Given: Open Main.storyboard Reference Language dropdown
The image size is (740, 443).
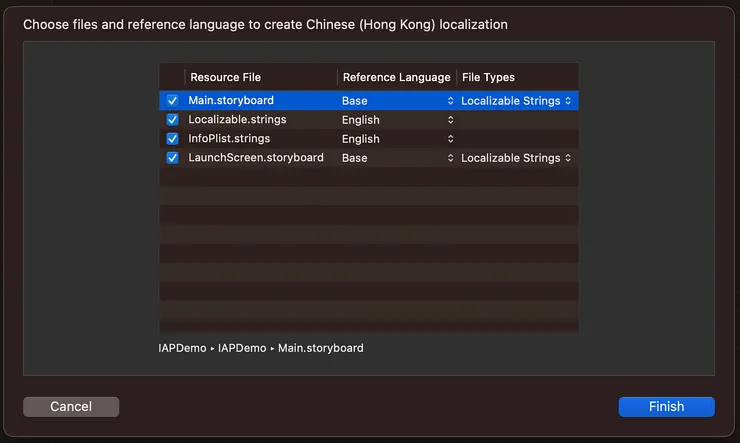Looking at the screenshot, I should (397, 101).
